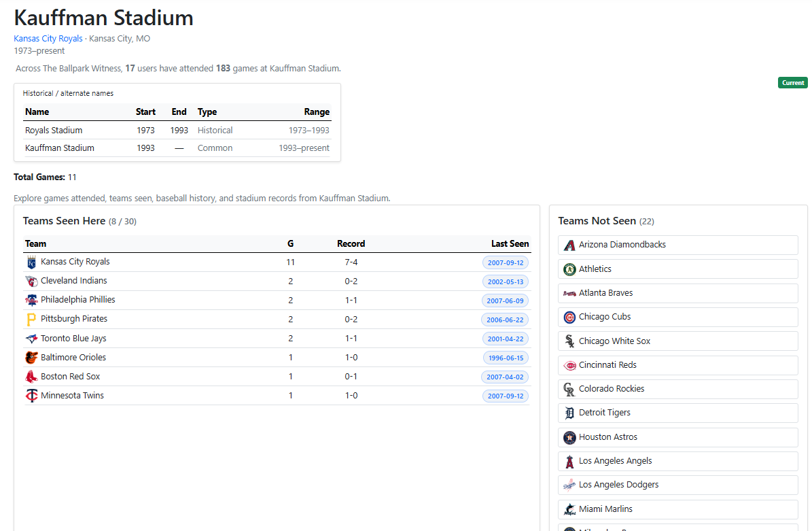
Task: Open the 2001-04-22 last seen date
Action: pyautogui.click(x=506, y=339)
